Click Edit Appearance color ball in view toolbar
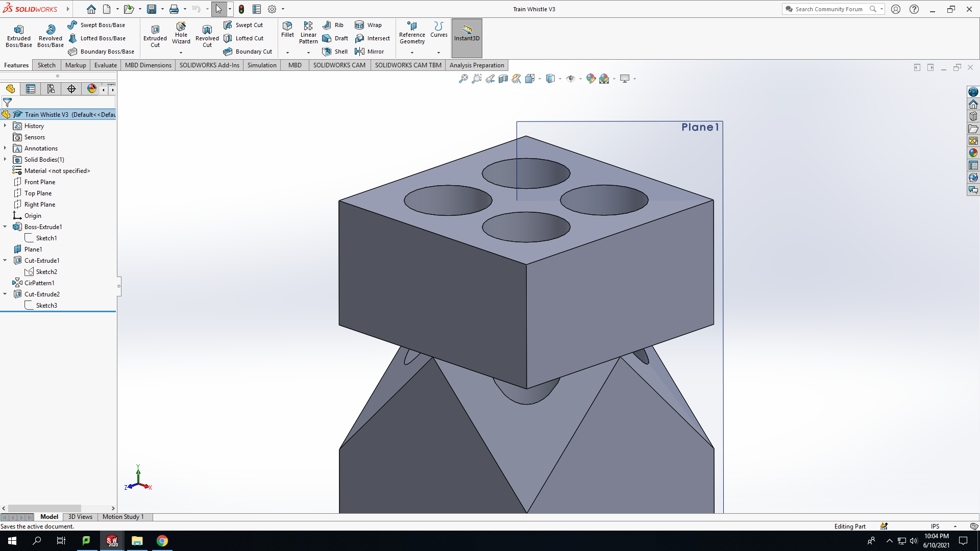 tap(591, 79)
